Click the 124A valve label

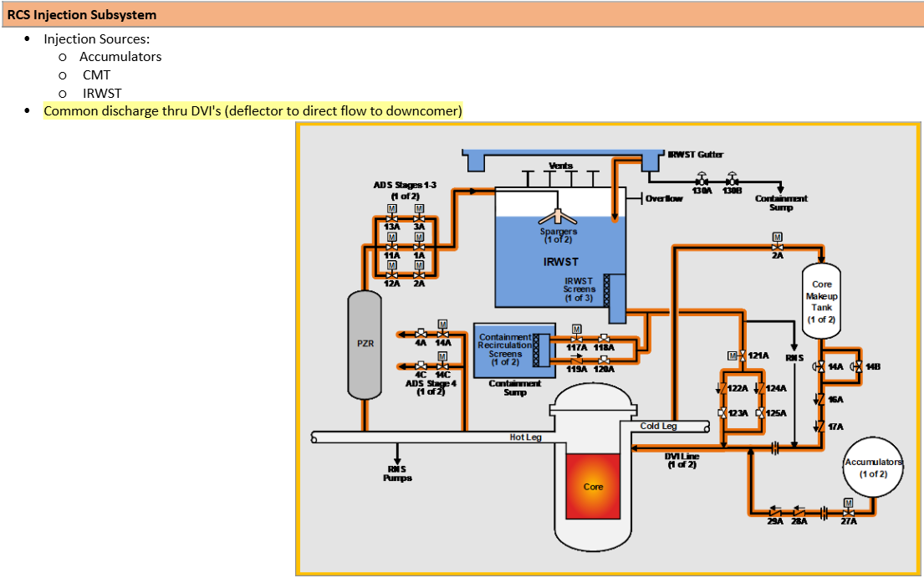tap(776, 387)
